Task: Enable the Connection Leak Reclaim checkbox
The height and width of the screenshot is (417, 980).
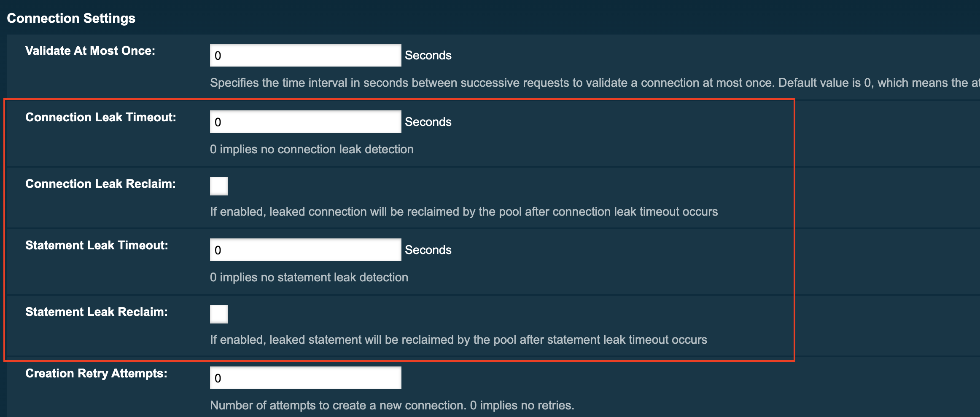Action: pyautogui.click(x=218, y=186)
